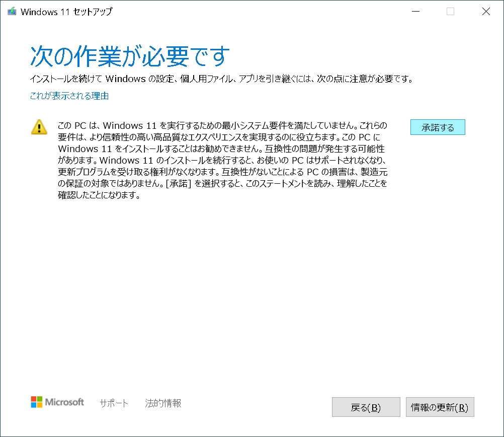Open the これが表示される理由 link
Image resolution: width=504 pixels, height=437 pixels.
click(69, 96)
